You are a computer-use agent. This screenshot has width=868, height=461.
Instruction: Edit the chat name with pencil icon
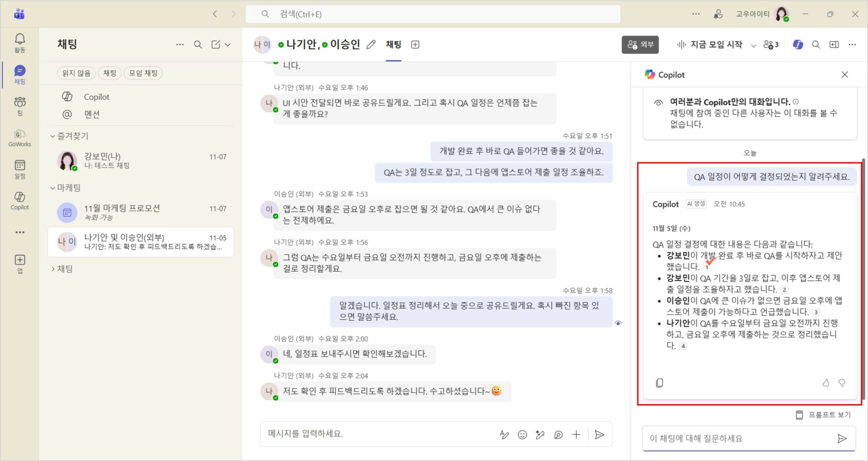coord(371,45)
